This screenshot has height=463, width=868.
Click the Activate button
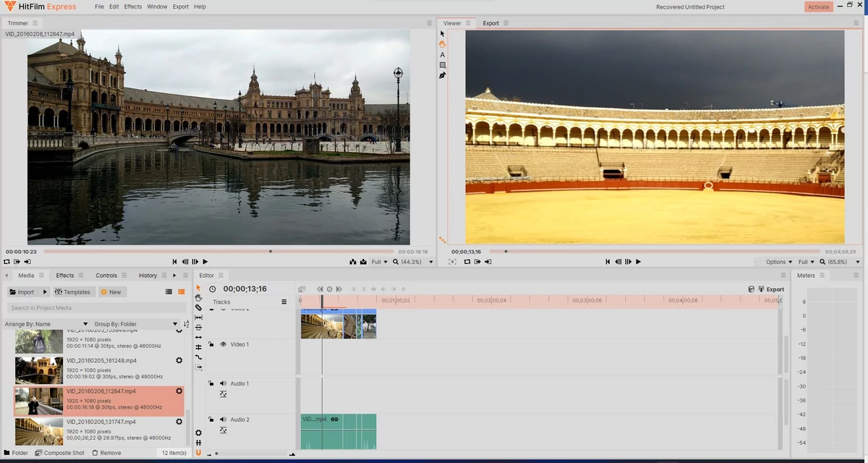pos(819,7)
